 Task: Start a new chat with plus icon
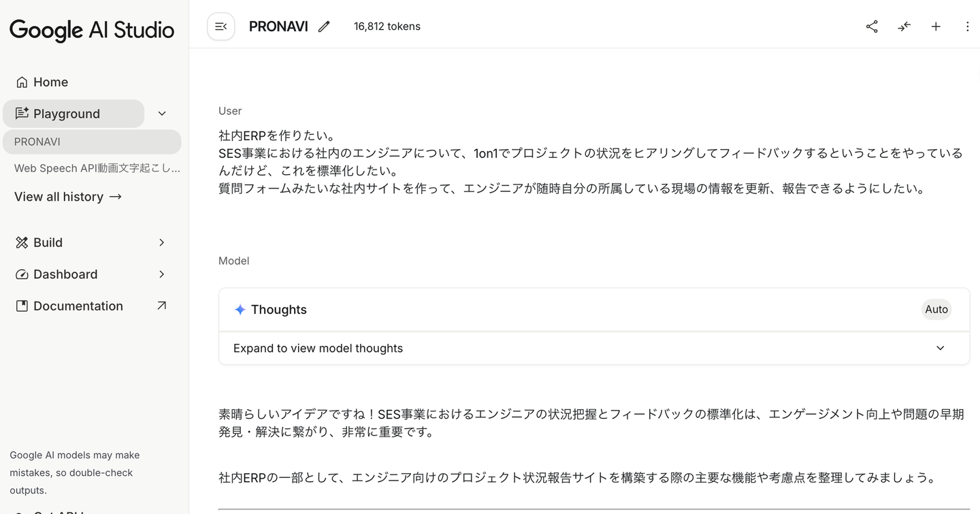tap(936, 27)
